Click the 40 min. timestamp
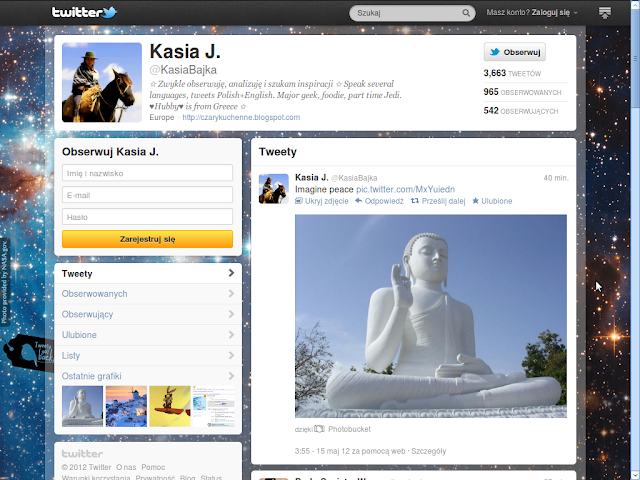 (x=556, y=178)
